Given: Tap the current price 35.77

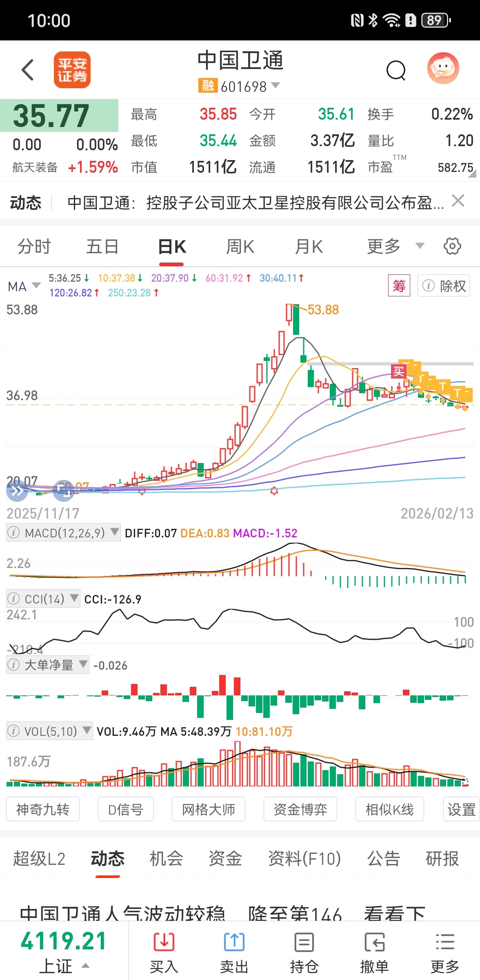Looking at the screenshot, I should [51, 116].
